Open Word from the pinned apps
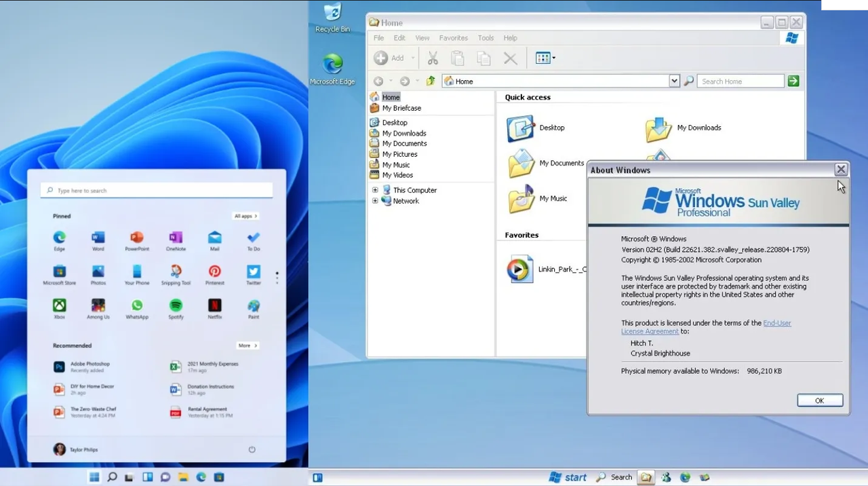 pyautogui.click(x=98, y=240)
